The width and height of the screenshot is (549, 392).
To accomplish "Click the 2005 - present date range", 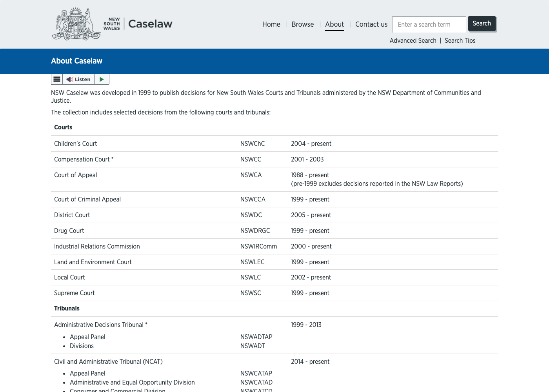I will coord(311,215).
